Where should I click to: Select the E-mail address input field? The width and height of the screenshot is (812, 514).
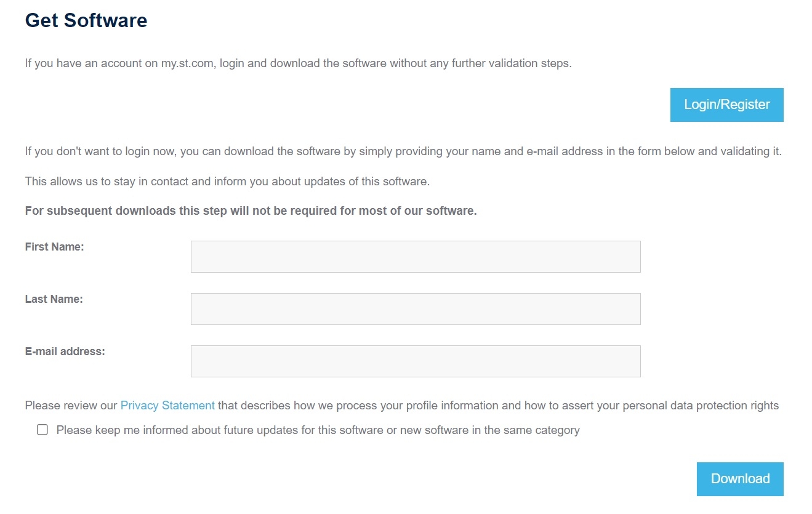click(x=416, y=361)
